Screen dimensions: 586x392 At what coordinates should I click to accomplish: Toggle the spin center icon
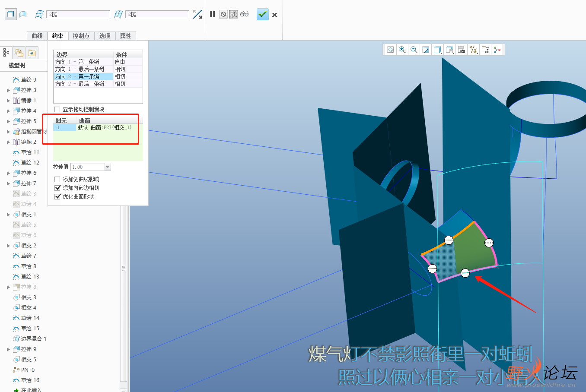pos(497,50)
